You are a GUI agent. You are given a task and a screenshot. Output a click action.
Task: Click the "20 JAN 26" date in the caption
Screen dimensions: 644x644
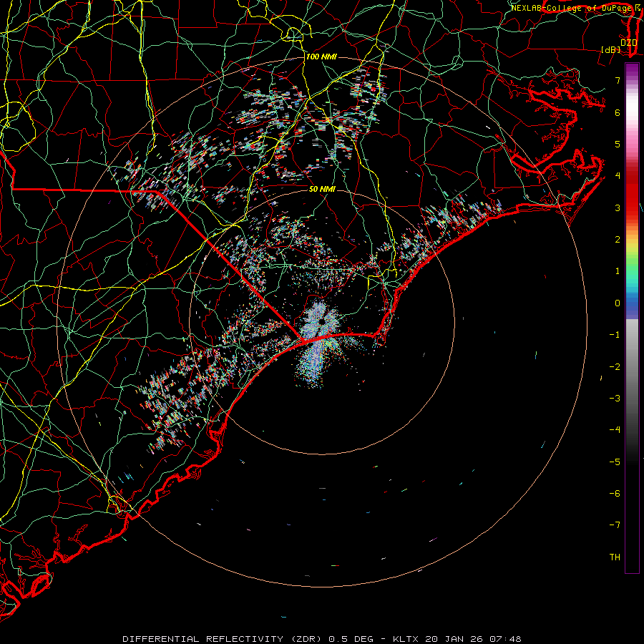coord(454,639)
